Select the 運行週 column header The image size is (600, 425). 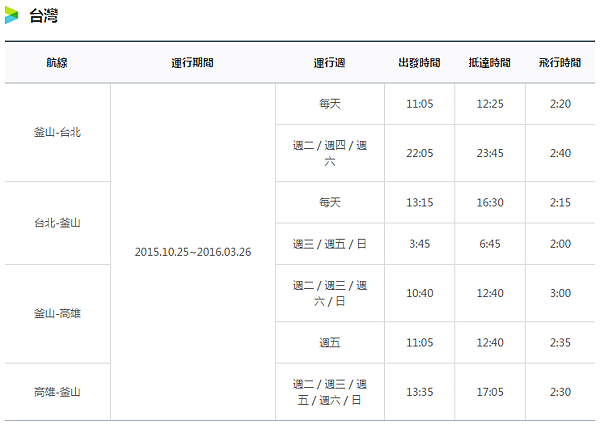pyautogui.click(x=329, y=62)
